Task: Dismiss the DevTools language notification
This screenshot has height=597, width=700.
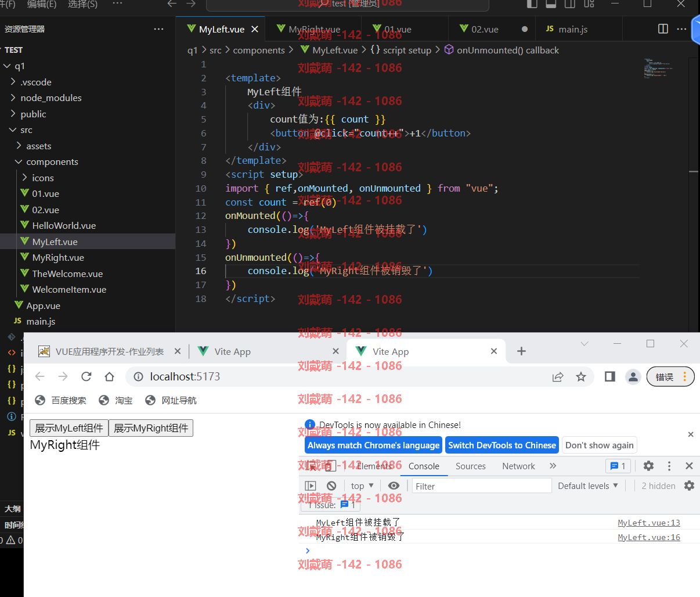Action: click(x=691, y=434)
